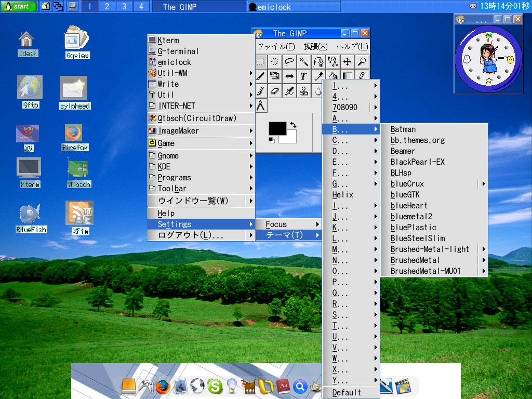Select the Measure compass tool
This screenshot has width=532, height=399.
260,105
